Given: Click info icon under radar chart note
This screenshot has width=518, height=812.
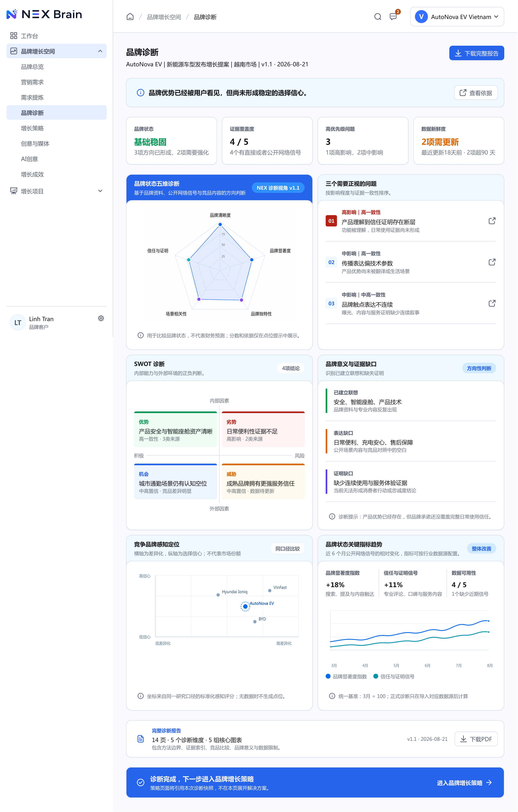Looking at the screenshot, I should coord(141,335).
